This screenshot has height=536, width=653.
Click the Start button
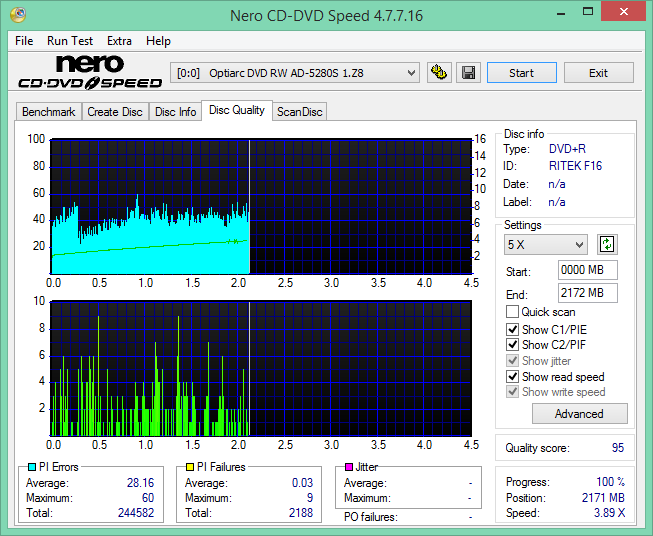[521, 73]
